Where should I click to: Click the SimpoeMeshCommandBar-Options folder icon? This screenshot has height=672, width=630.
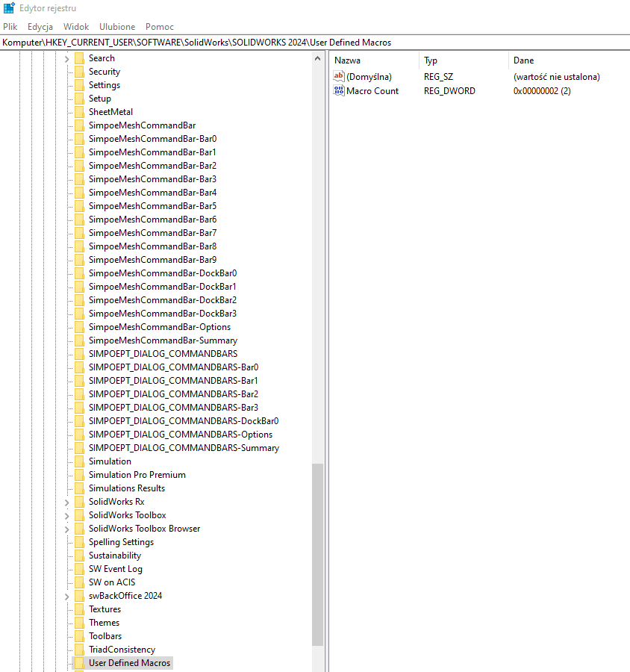coord(79,327)
